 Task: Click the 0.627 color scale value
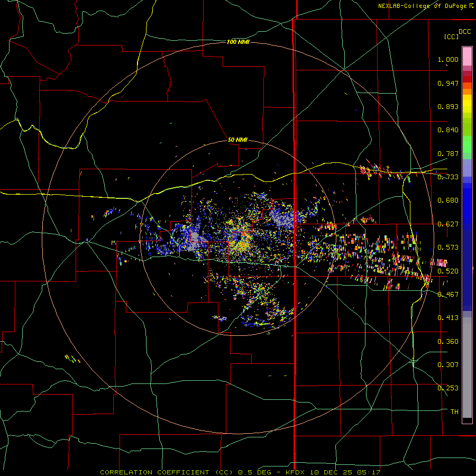tap(448, 224)
